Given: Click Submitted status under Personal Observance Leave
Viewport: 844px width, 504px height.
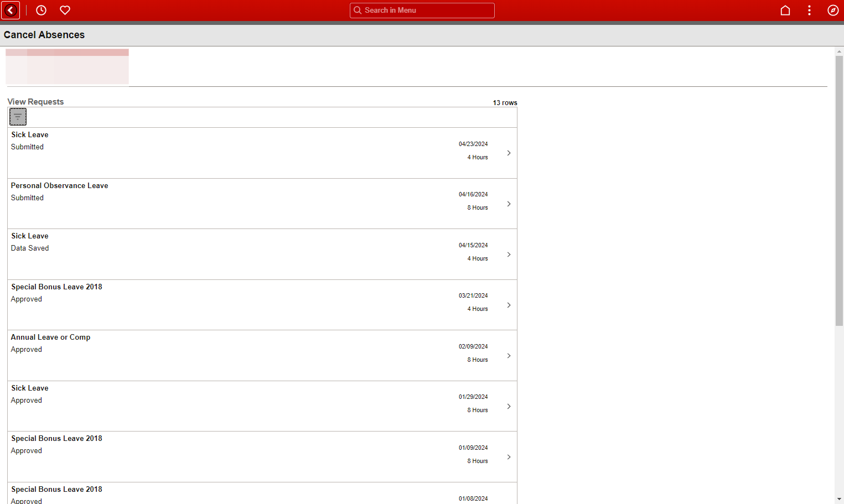Looking at the screenshot, I should pyautogui.click(x=27, y=198).
